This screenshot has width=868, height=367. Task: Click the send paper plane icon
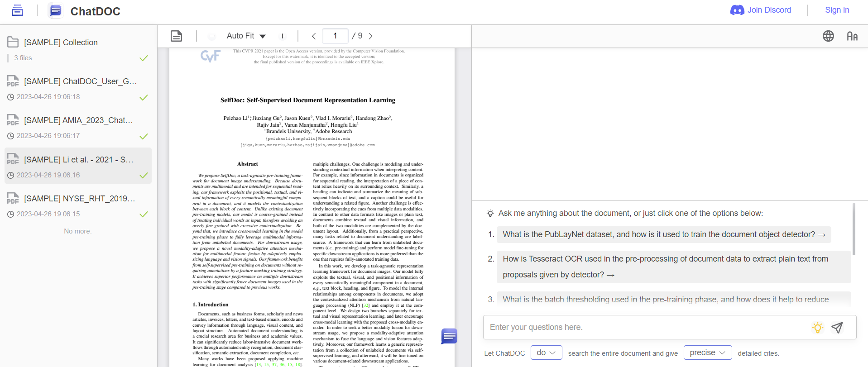(837, 328)
